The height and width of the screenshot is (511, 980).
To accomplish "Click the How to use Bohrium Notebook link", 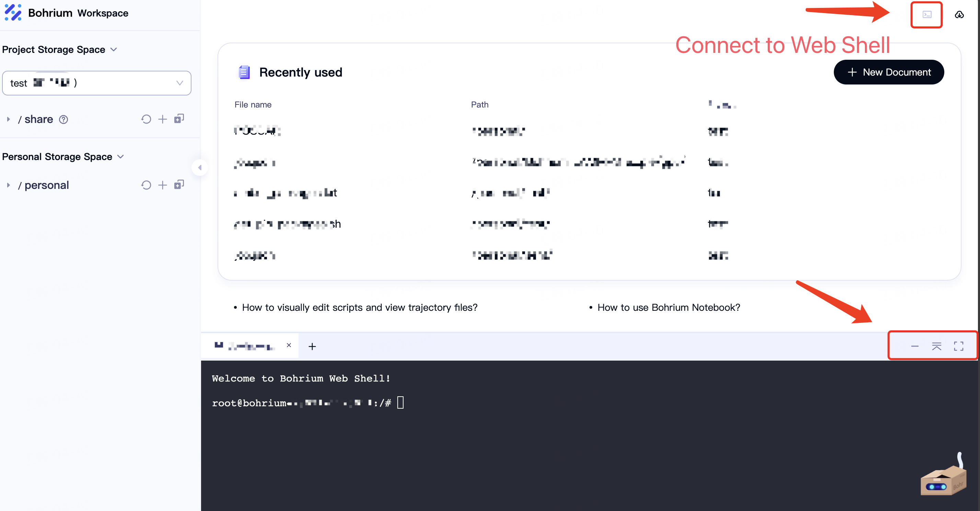I will (x=668, y=307).
